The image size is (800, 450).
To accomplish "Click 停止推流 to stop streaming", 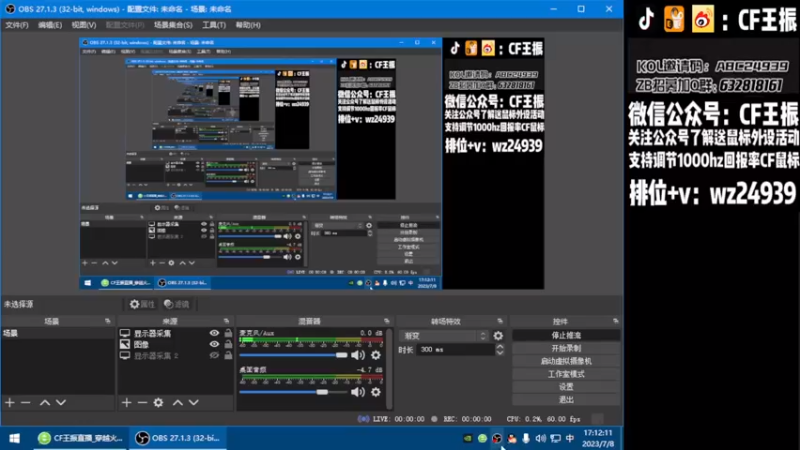I will (x=566, y=335).
